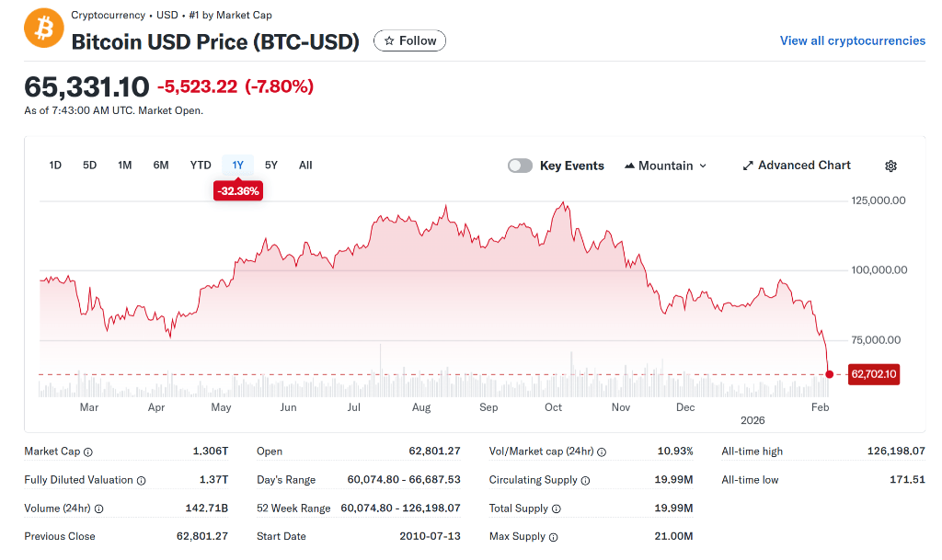Click the red current price marker dot
This screenshot has width=942, height=560.
830,374
